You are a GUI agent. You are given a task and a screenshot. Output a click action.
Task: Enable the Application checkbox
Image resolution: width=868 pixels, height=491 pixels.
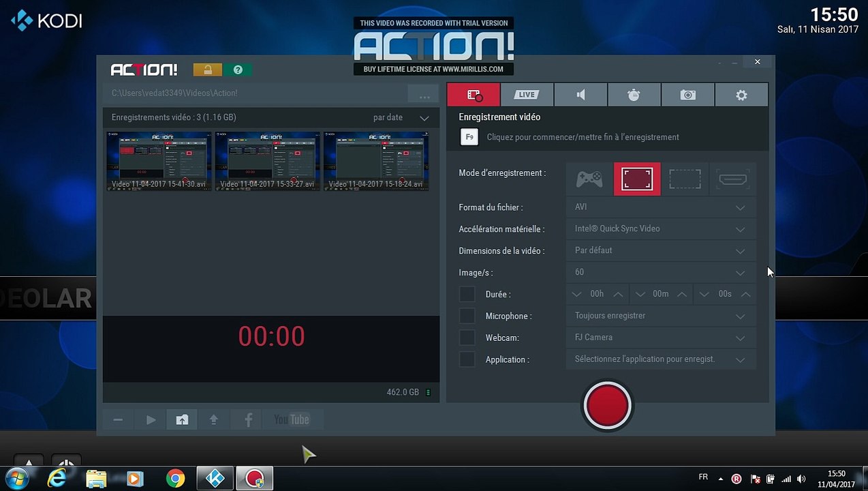(467, 359)
